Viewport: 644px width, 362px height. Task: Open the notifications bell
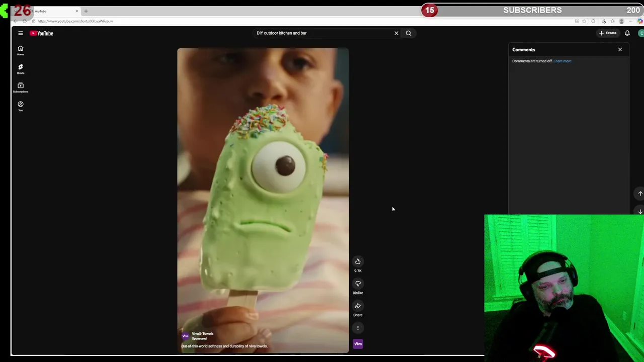tap(627, 33)
